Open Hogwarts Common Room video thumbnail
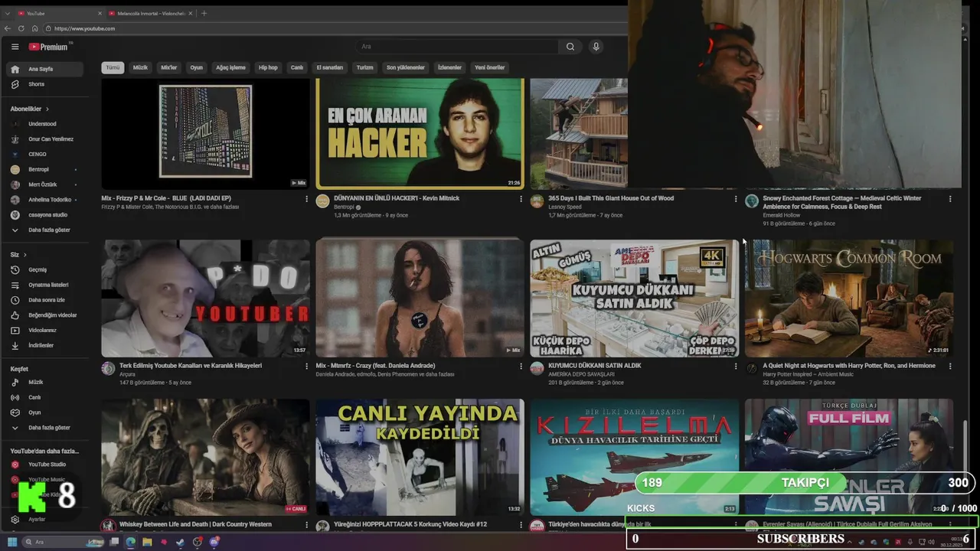The width and height of the screenshot is (980, 551). tap(848, 298)
